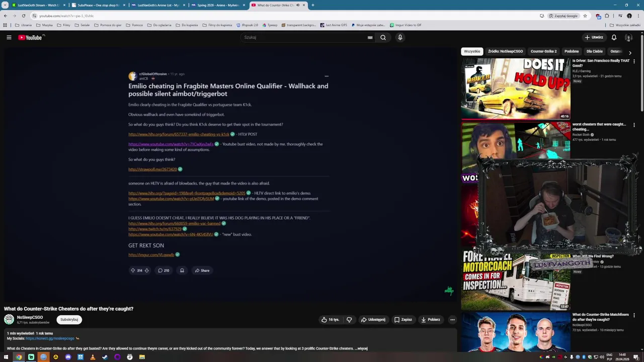Screen dimensions: 644x362
Task: Open a new browser tab
Action: tap(312, 5)
